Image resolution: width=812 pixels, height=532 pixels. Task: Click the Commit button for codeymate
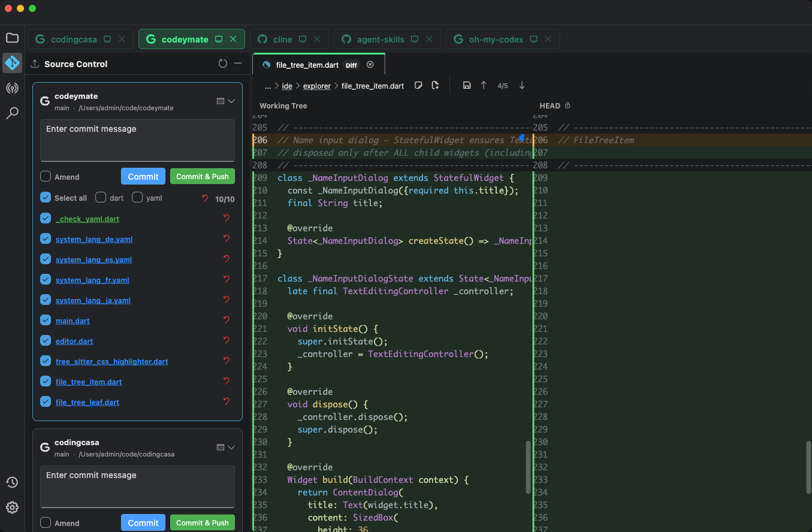[143, 176]
